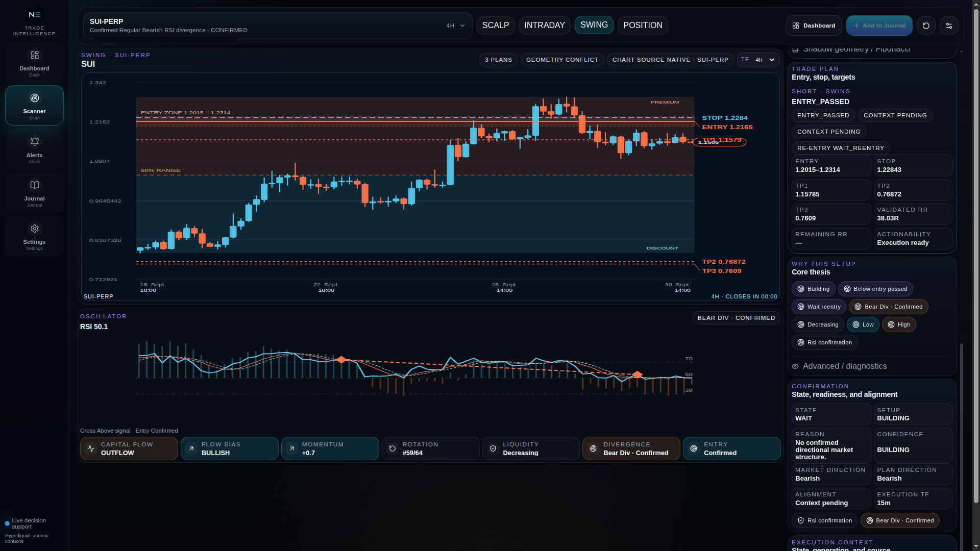Screen dimensions: 980x551
Task: Click the Dashboard button in the top bar
Action: pos(814,26)
